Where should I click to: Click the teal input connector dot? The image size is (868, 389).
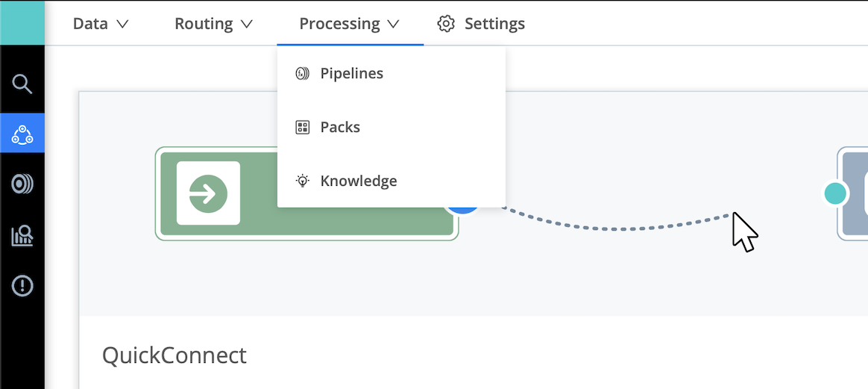pos(835,193)
